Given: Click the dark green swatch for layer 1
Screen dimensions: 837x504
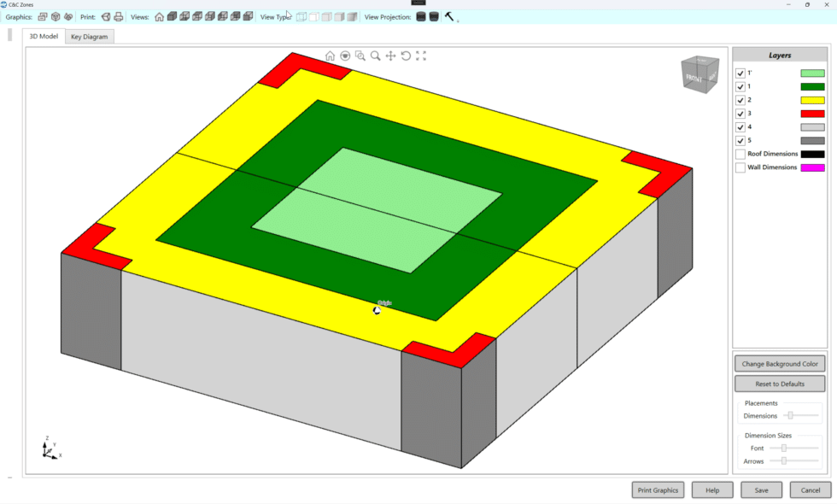Looking at the screenshot, I should pos(812,86).
